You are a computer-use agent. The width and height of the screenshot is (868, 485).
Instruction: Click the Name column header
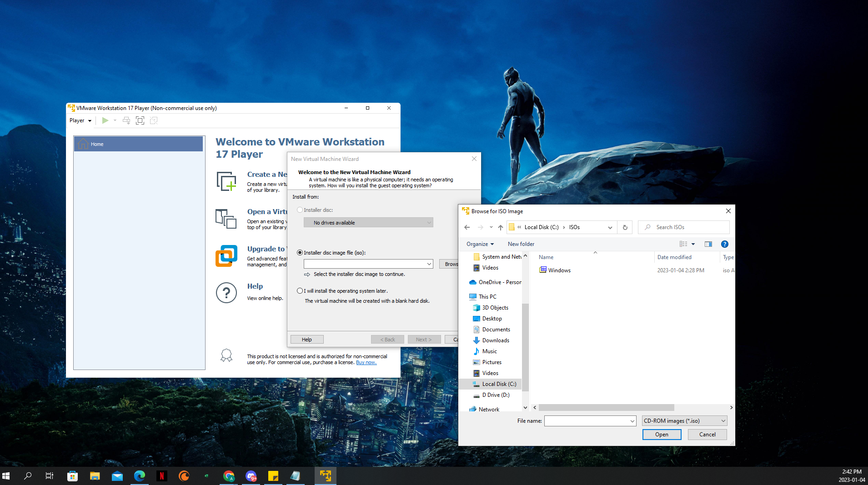pos(546,257)
